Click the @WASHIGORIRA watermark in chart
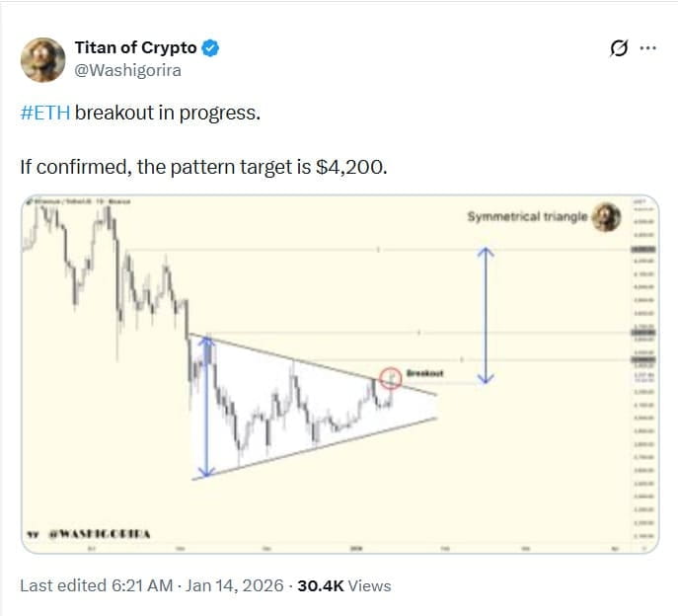The width and height of the screenshot is (678, 616). tap(100, 534)
